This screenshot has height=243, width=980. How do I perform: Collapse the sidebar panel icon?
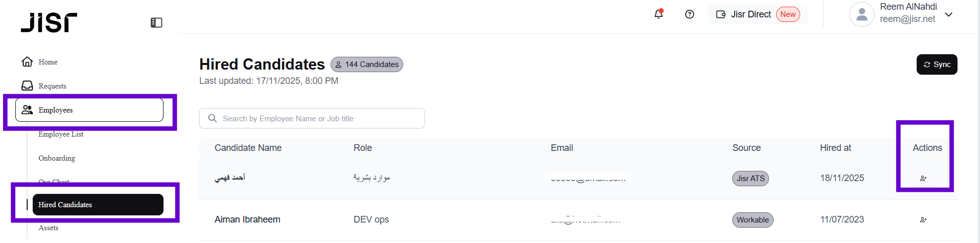[156, 23]
